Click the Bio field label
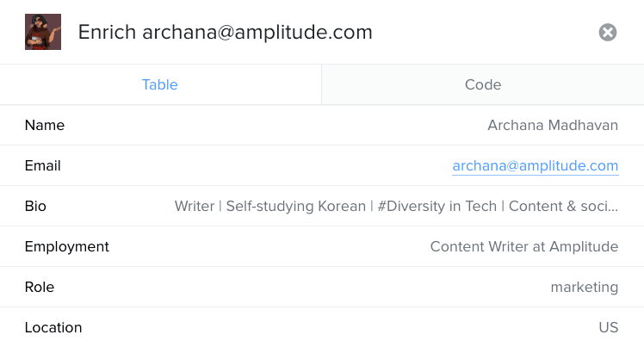Screen dimensions: 644x347 point(36,207)
